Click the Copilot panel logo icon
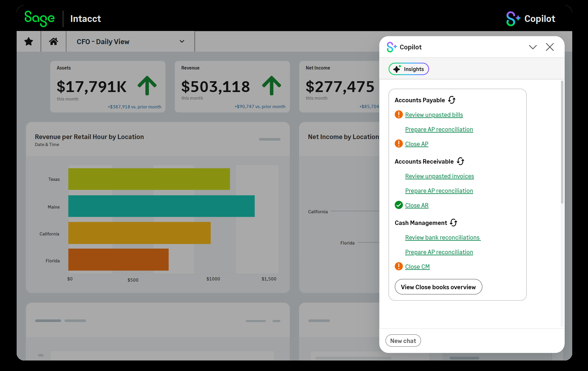 [392, 47]
